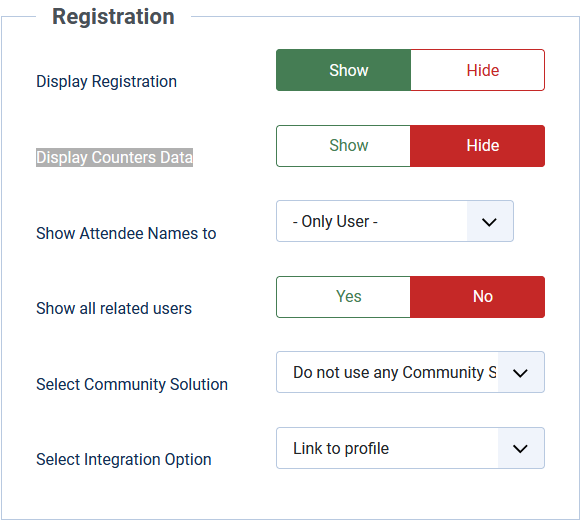This screenshot has width=582, height=522.
Task: Click the chevron arrow beside Link to profile
Action: [520, 448]
